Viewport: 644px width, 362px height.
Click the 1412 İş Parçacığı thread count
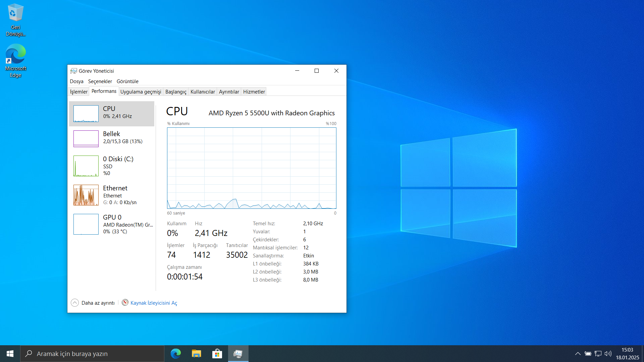[202, 255]
